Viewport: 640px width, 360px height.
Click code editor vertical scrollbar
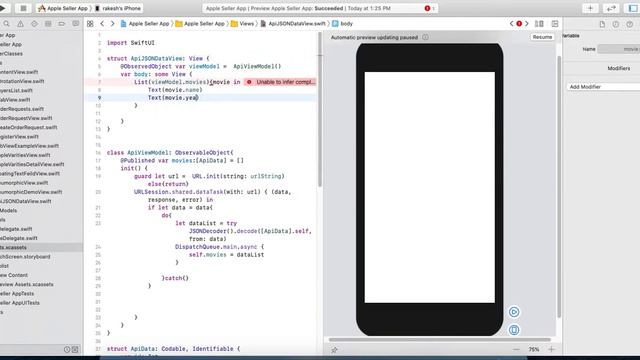[320, 110]
